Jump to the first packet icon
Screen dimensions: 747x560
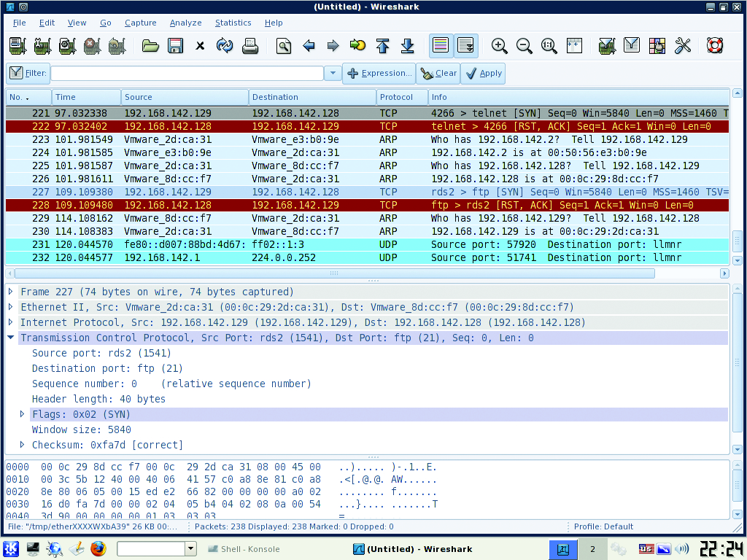(x=383, y=46)
